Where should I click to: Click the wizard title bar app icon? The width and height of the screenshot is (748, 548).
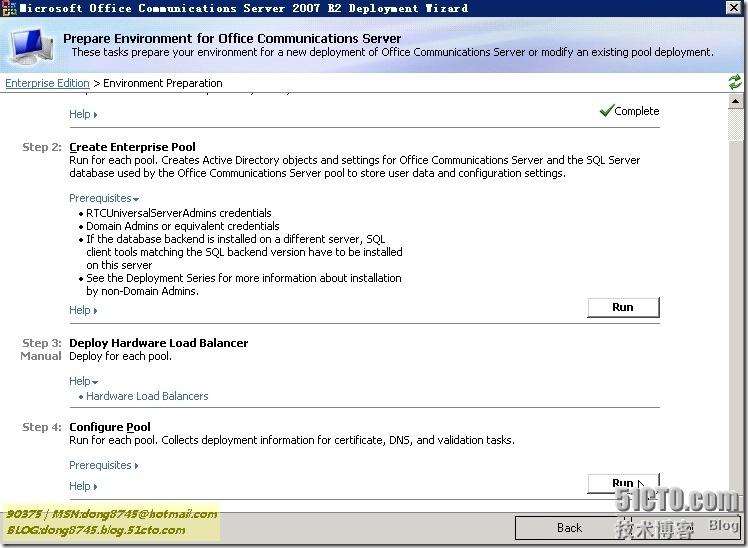tap(9, 8)
